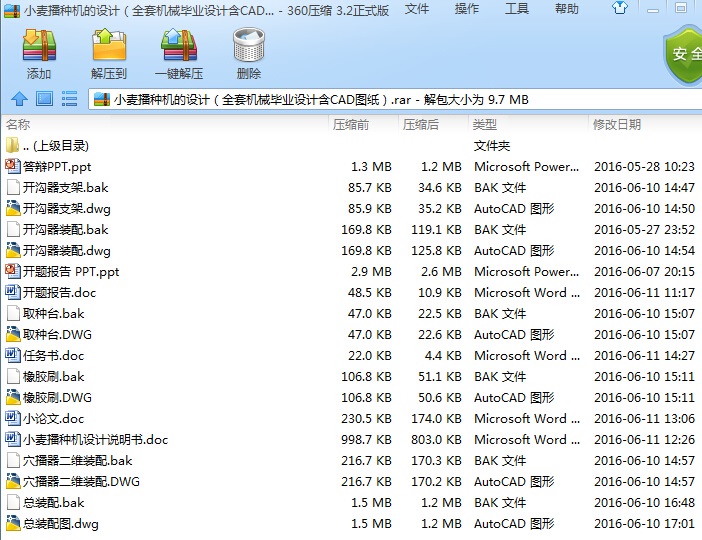
Task: Click the 一键解压 (One-click extract) icon
Action: 179,45
